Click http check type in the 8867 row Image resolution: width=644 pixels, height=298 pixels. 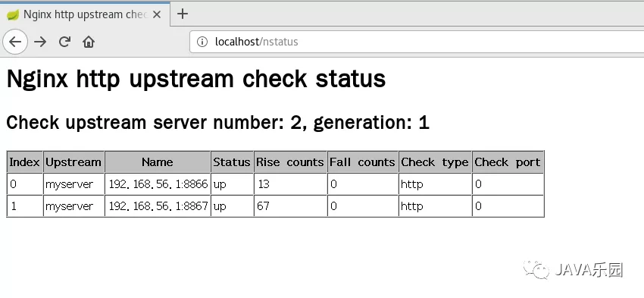[412, 206]
